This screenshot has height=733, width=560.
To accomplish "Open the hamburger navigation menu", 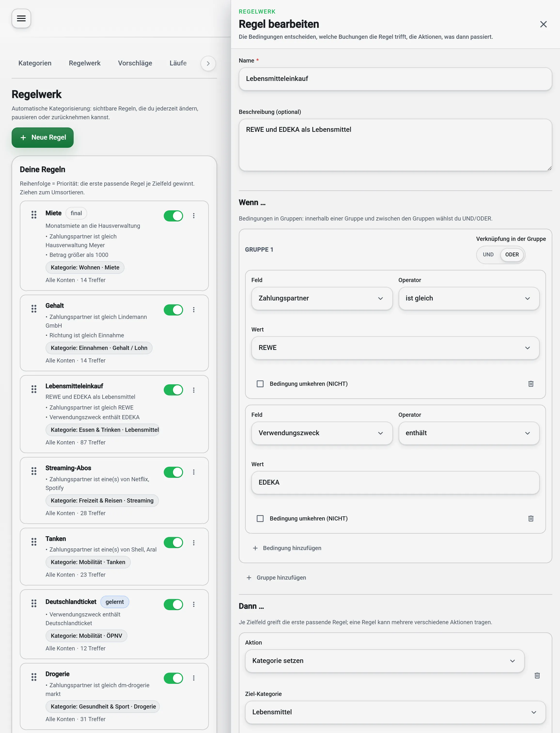I will [x=21, y=18].
